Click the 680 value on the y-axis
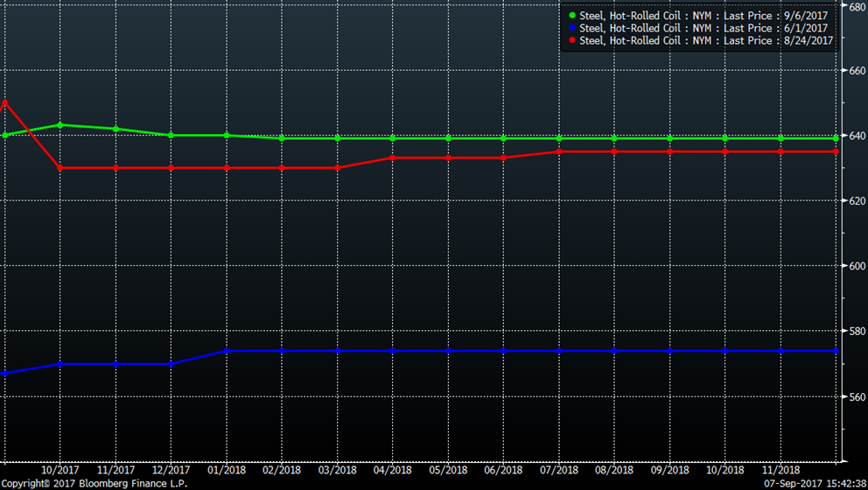The height and width of the screenshot is (490, 868). pos(854,7)
